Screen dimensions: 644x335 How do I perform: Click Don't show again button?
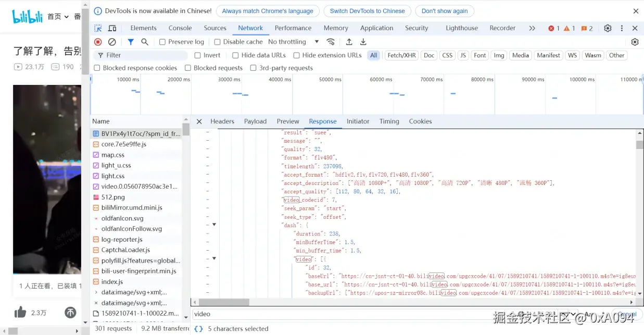tap(445, 11)
